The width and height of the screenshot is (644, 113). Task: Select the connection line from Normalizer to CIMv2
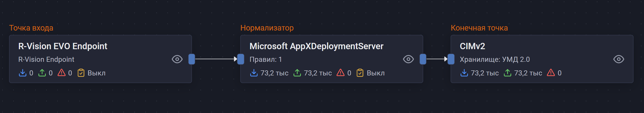click(x=437, y=59)
